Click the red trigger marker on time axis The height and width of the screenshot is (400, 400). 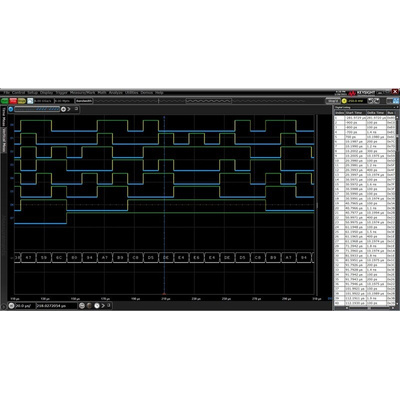coord(164,294)
